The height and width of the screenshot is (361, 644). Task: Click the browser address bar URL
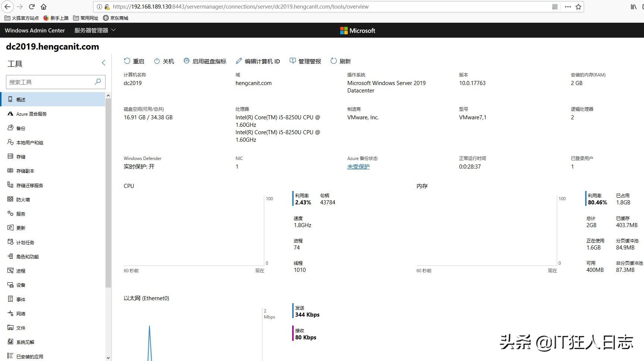pos(241,7)
